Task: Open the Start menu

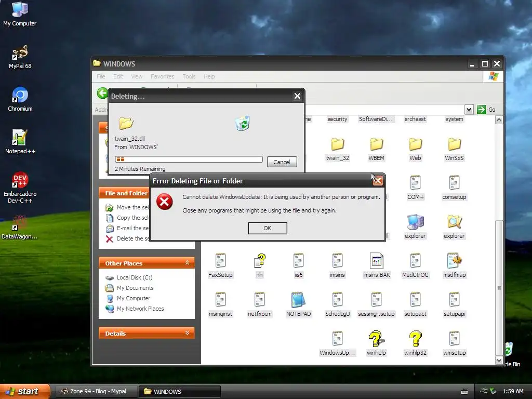Action: (x=25, y=391)
